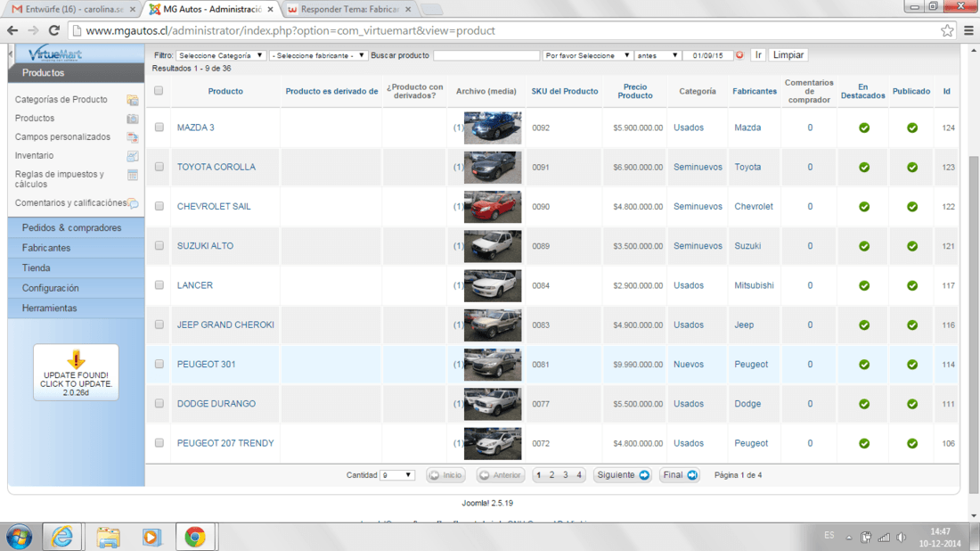Image resolution: width=980 pixels, height=551 pixels.
Task: Launch Windows Media Player from taskbar
Action: point(151,537)
